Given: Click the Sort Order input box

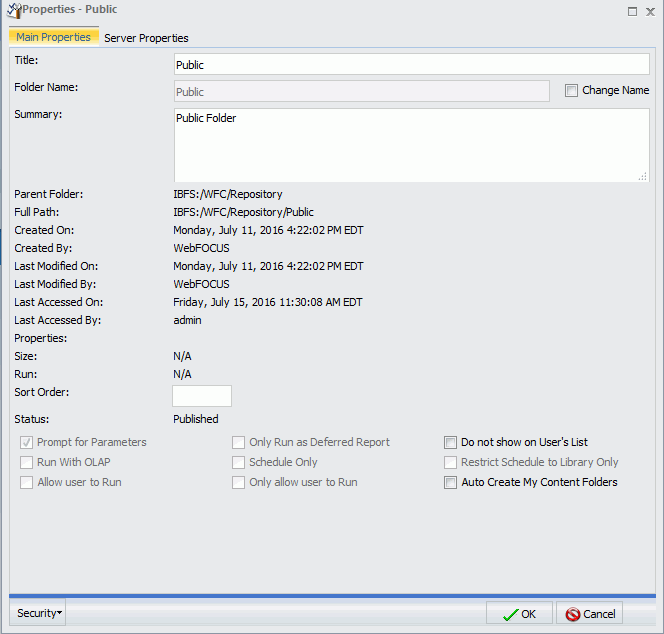Looking at the screenshot, I should [x=202, y=396].
